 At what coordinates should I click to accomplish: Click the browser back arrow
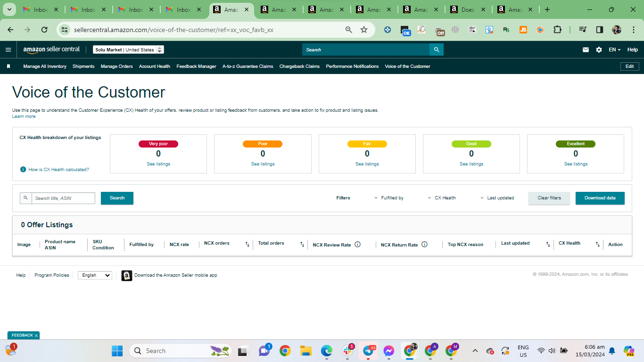10,30
